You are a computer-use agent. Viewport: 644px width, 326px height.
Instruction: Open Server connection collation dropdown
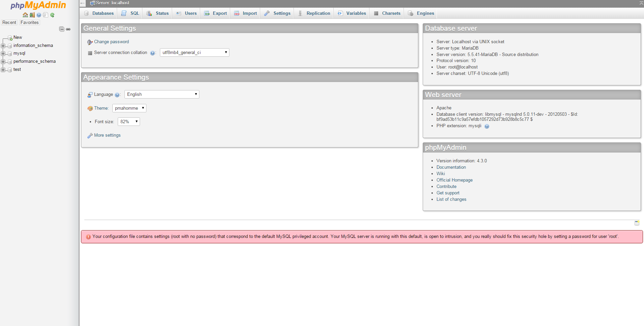tap(195, 52)
